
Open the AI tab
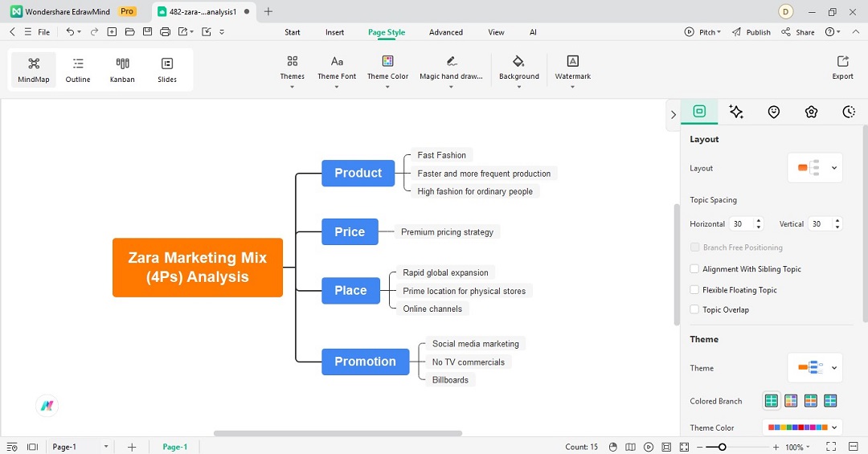click(533, 32)
